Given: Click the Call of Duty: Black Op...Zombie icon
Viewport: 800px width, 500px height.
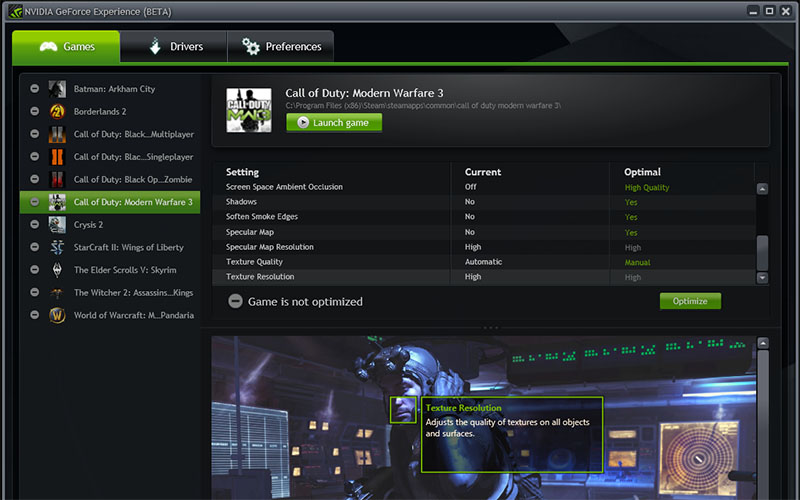Looking at the screenshot, I should point(57,179).
